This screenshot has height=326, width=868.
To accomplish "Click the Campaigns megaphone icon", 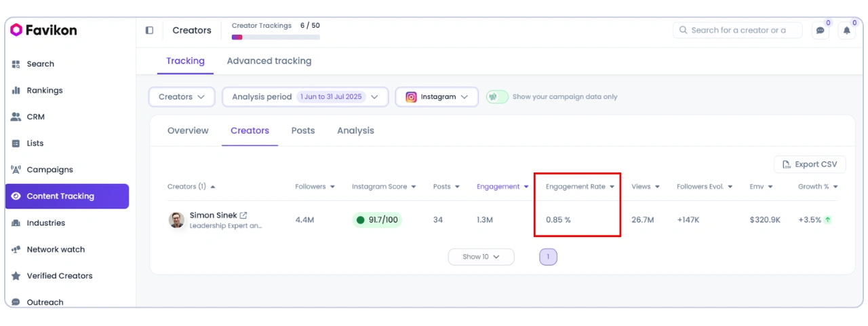I will [x=16, y=170].
